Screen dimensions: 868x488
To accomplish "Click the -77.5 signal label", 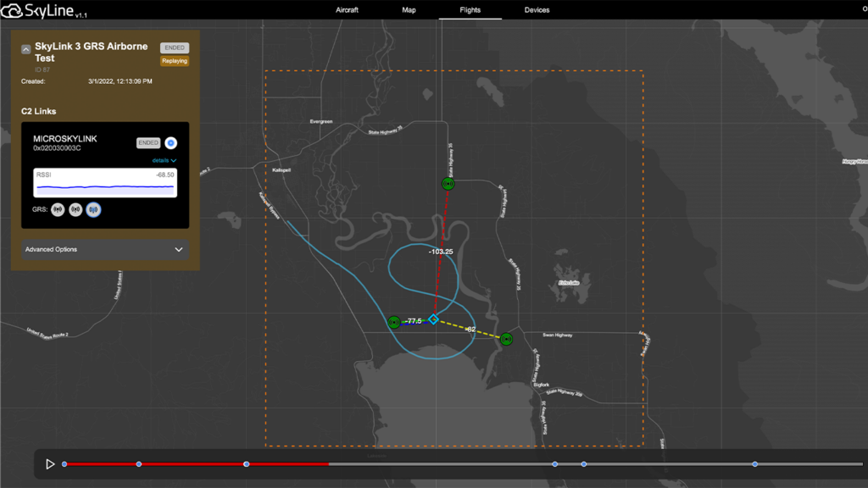I will (414, 321).
